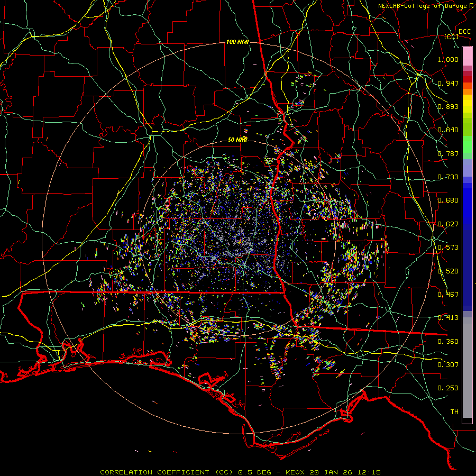The height and width of the screenshot is (476, 476).
Task: Click the 0.787 legend value
Action: coord(448,153)
